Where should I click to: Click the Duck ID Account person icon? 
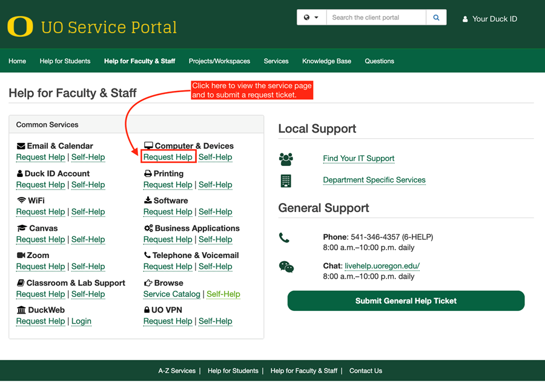pos(20,173)
